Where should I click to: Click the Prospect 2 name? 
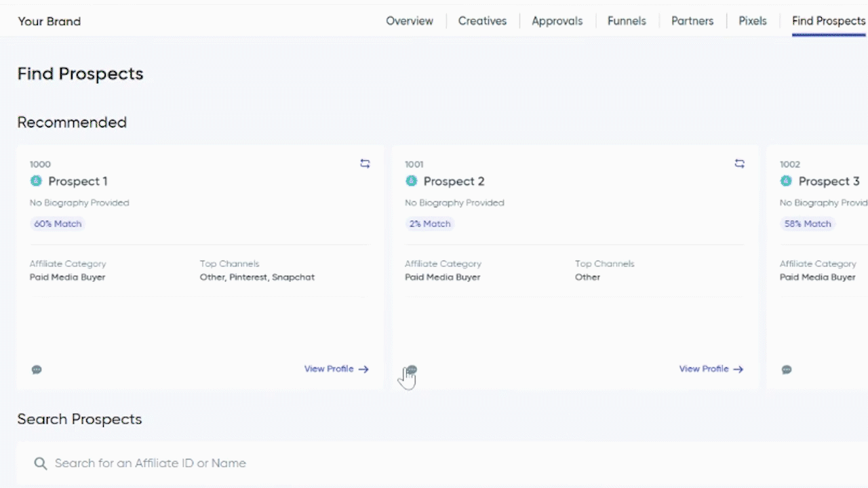pos(454,181)
